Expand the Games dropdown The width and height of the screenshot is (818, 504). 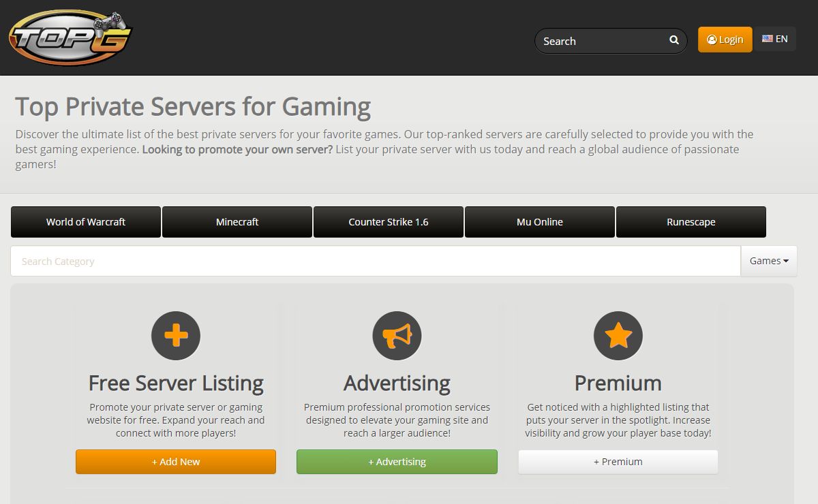tap(769, 261)
